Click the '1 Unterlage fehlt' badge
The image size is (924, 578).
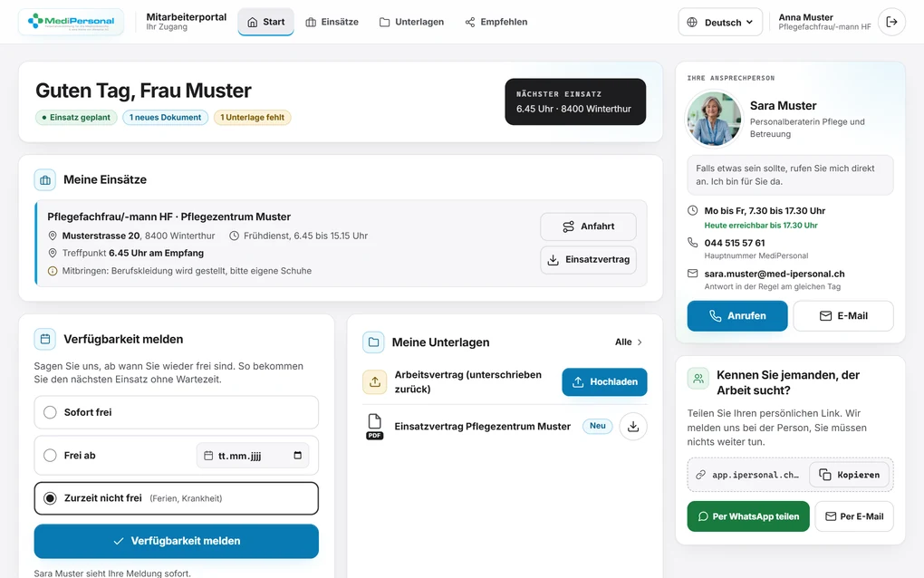[252, 117]
